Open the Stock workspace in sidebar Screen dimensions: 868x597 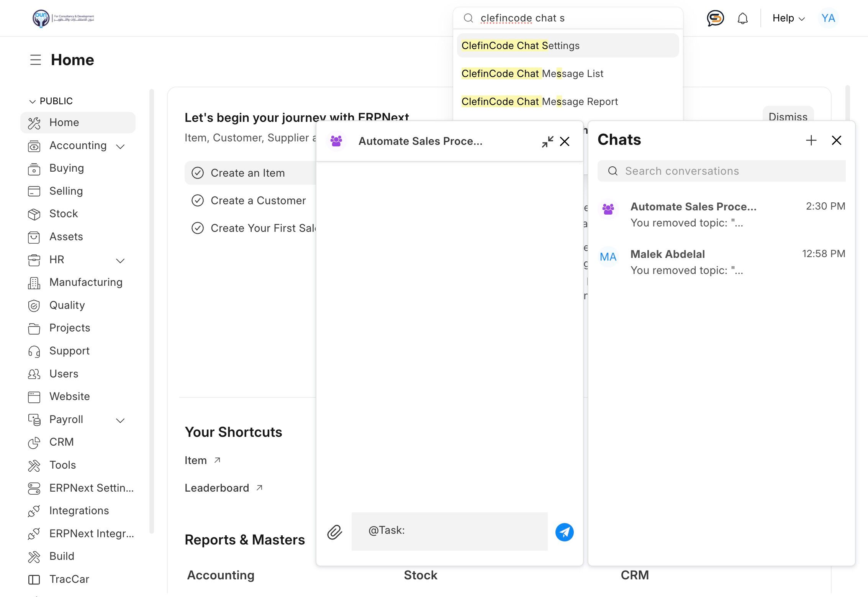point(64,213)
